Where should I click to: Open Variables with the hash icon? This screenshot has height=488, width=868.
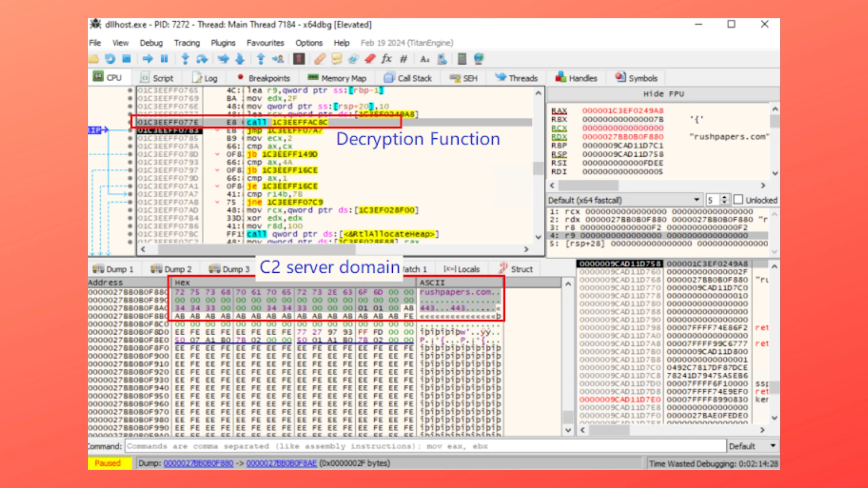pos(403,59)
